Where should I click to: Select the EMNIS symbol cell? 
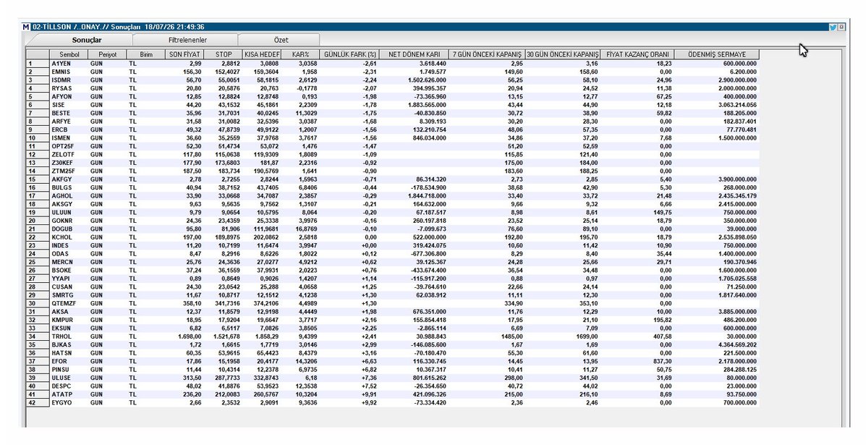coord(69,72)
